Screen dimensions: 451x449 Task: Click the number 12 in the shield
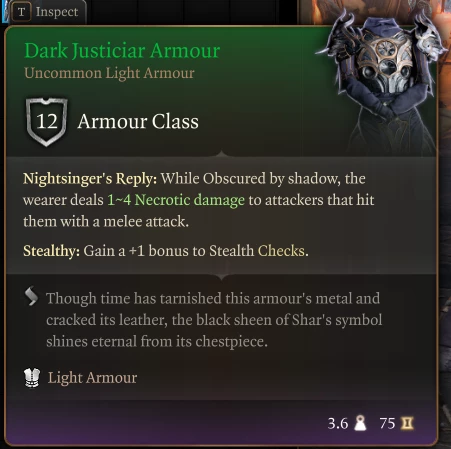point(47,121)
